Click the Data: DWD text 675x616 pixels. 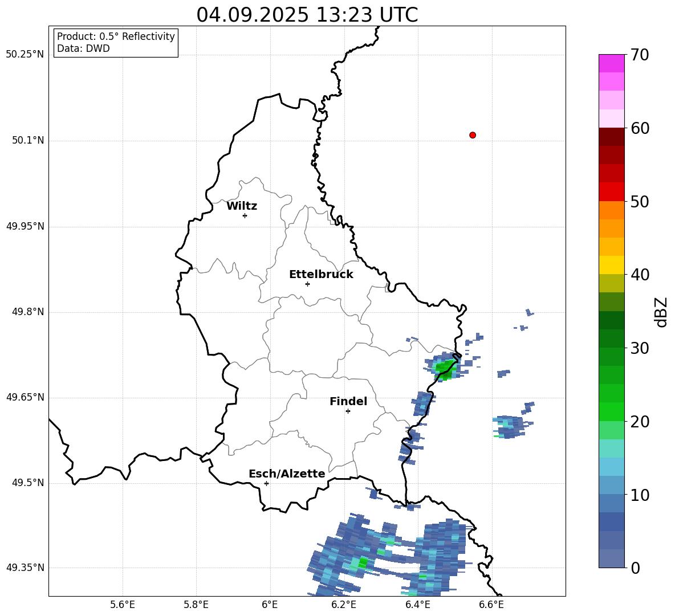(83, 48)
